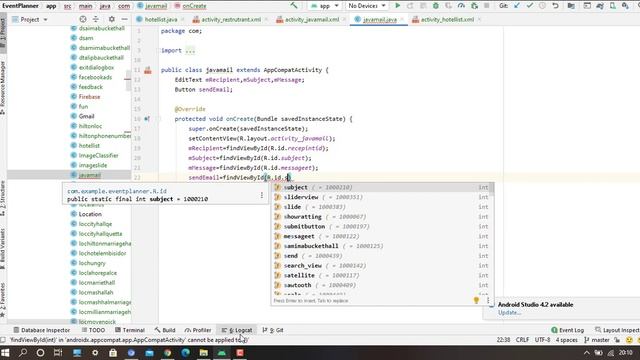Switch to the activity_javamail.xml tab
The width and height of the screenshot is (640, 360).
pyautogui.click(x=311, y=19)
